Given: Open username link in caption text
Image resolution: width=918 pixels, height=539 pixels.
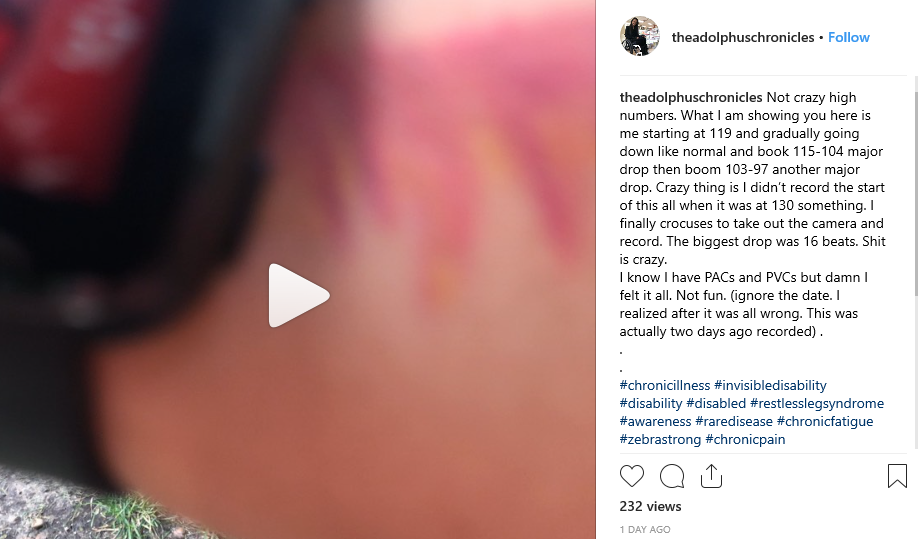Looking at the screenshot, I should click(691, 97).
